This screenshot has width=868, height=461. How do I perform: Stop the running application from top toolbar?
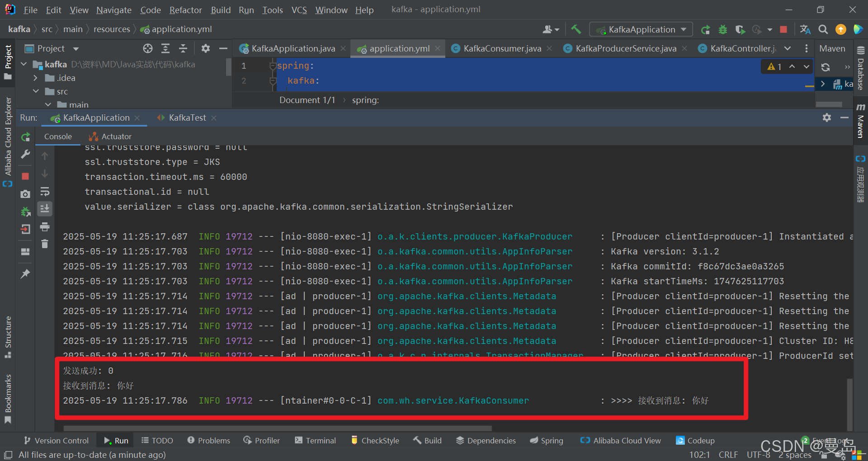[783, 30]
